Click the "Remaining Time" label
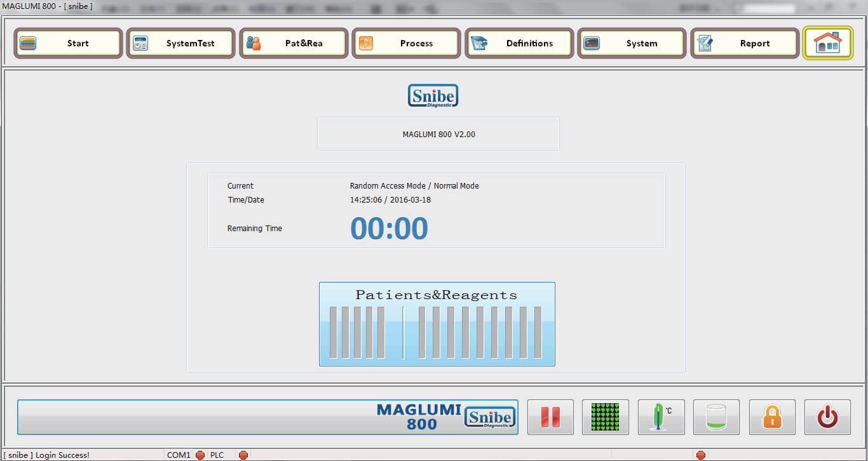The width and height of the screenshot is (868, 461). 255,229
